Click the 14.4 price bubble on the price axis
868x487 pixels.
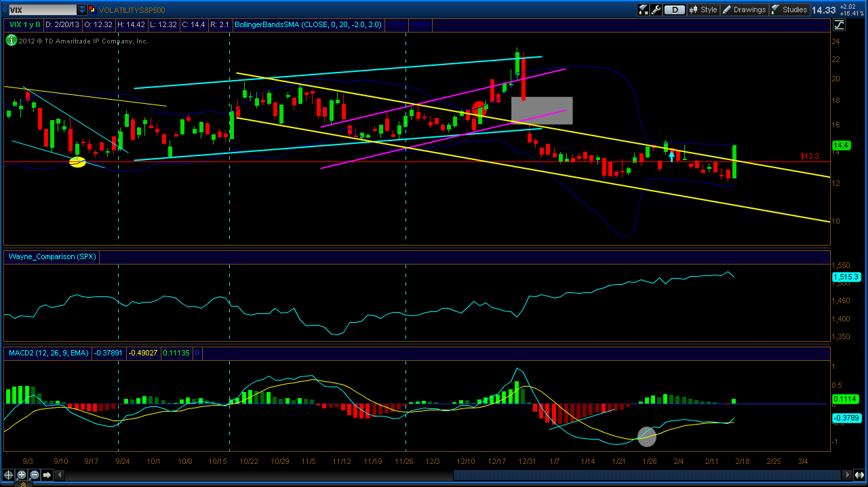click(x=841, y=145)
